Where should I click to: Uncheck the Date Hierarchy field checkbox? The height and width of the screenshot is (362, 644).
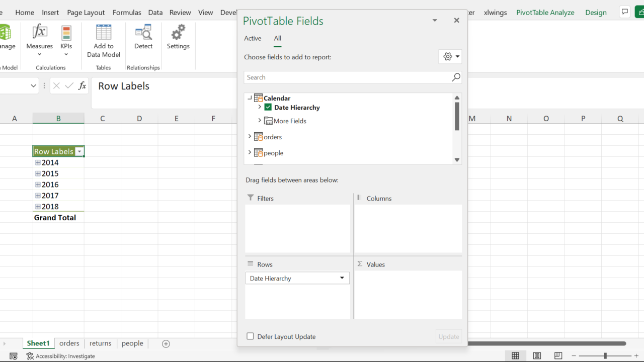coord(268,107)
